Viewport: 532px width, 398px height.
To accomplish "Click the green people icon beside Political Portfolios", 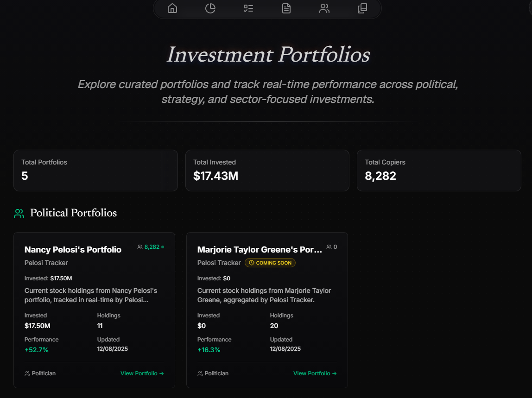I will coord(19,213).
